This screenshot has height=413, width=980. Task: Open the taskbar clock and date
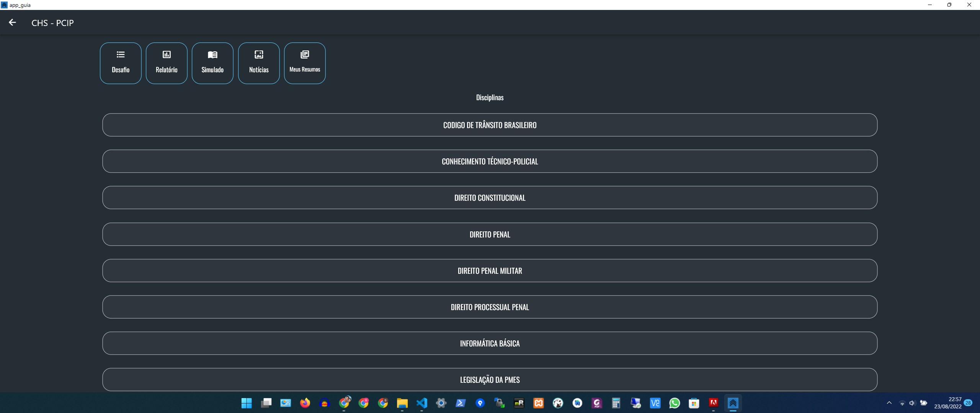pos(948,403)
